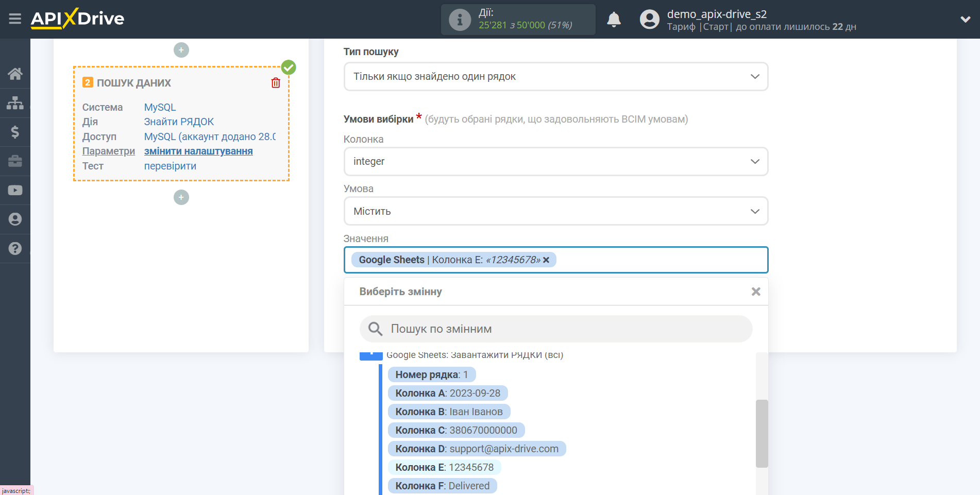
Task: Remove the Google Sheets Колонка E tag
Action: 546,260
